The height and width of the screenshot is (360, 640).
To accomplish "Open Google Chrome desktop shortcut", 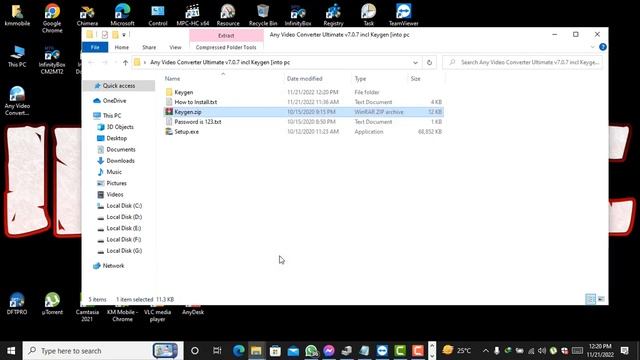I will [52, 18].
